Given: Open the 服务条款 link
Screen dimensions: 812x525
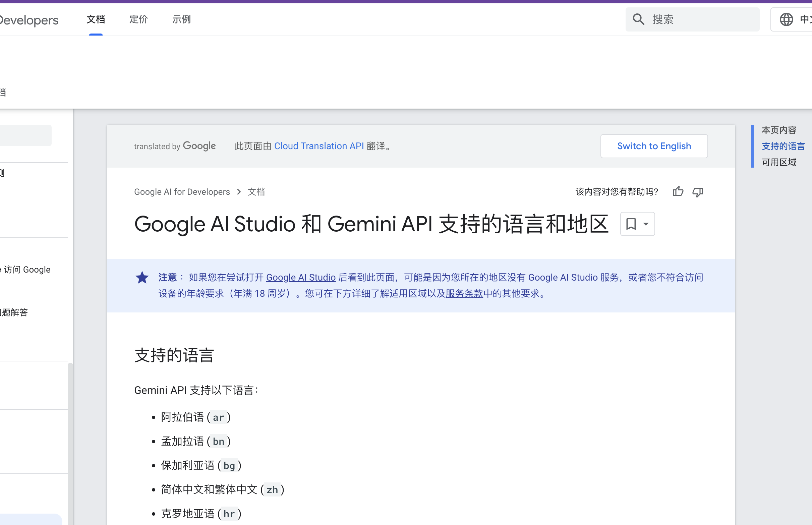Looking at the screenshot, I should pos(464,294).
